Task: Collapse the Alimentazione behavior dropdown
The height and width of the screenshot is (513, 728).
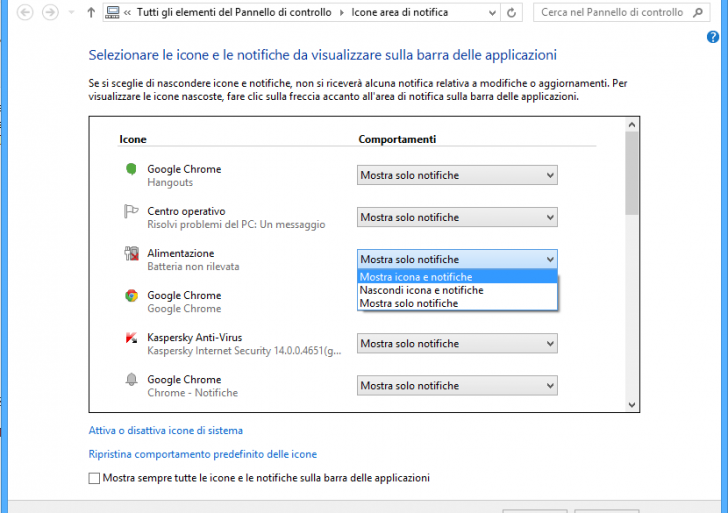Action: coord(457,259)
